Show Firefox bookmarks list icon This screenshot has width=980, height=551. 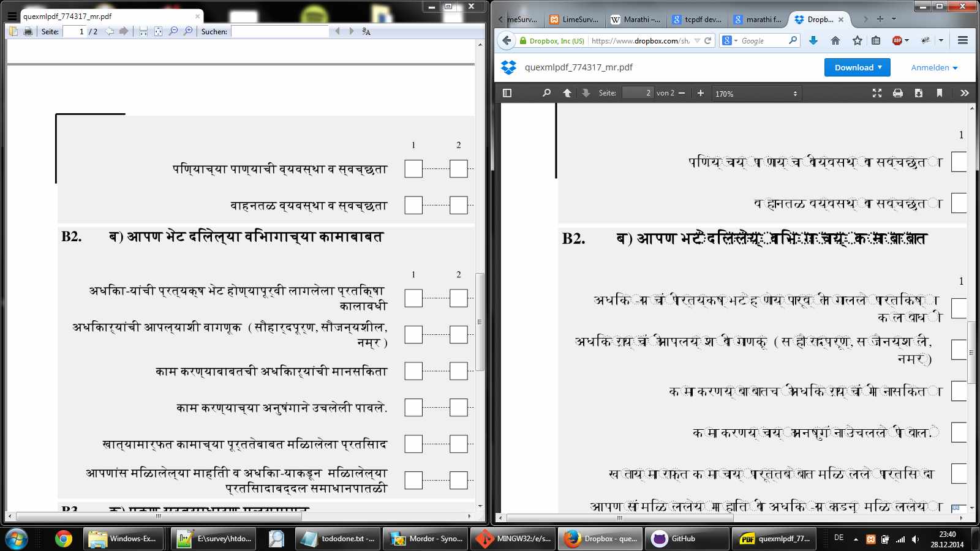point(876,40)
